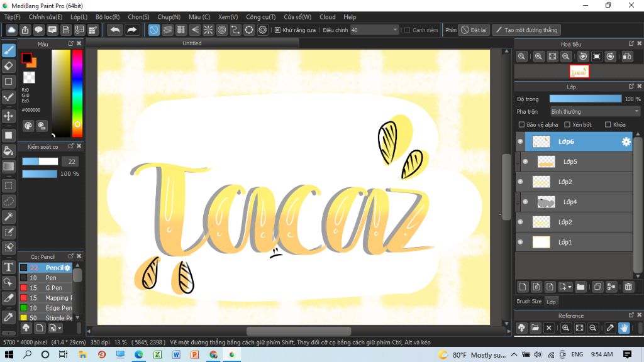
Task: Select the Text tool
Action: pos(9,267)
